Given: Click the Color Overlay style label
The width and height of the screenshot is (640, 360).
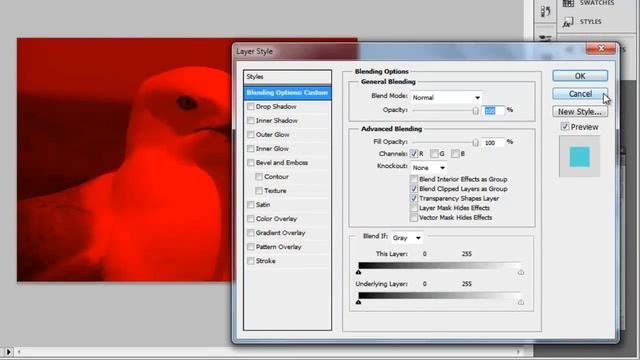Looking at the screenshot, I should click(276, 219).
